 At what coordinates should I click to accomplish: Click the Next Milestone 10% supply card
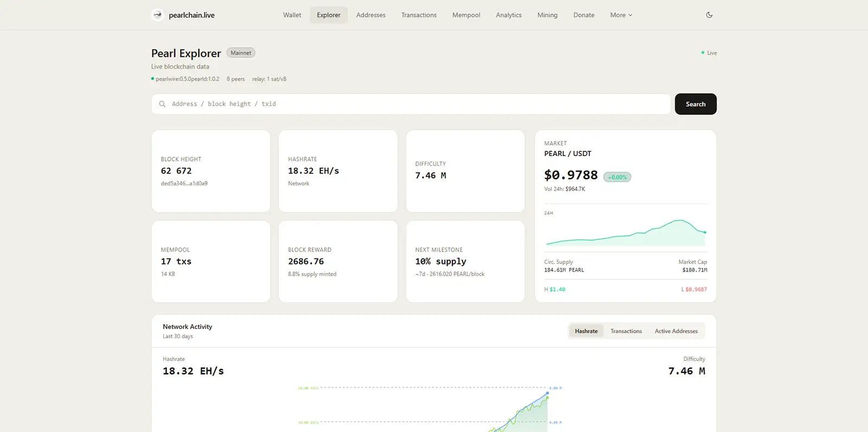[465, 261]
